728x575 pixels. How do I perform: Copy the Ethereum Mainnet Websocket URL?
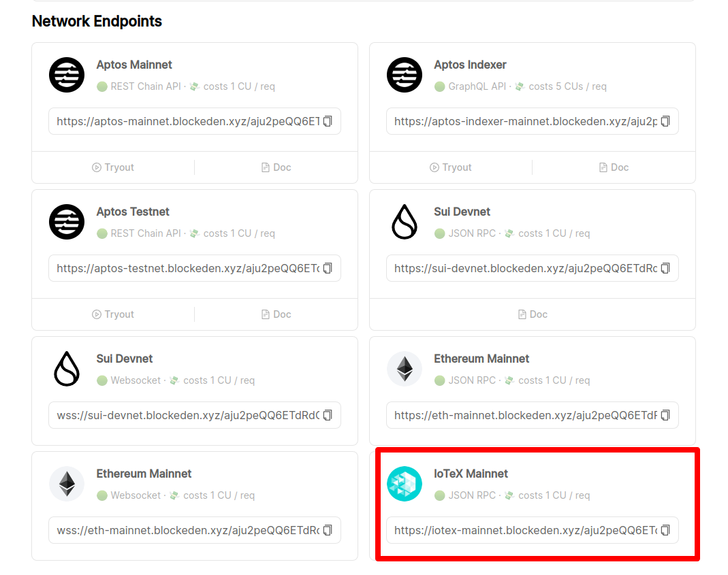(x=328, y=530)
